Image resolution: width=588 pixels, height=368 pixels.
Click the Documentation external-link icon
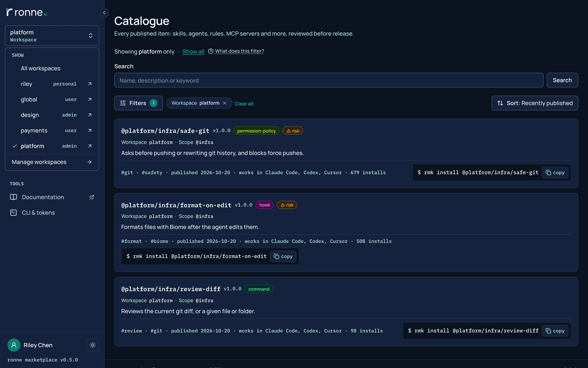92,197
